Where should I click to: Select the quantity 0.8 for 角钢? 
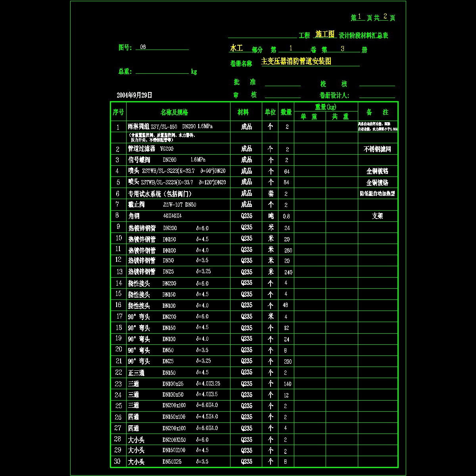pos(286,217)
